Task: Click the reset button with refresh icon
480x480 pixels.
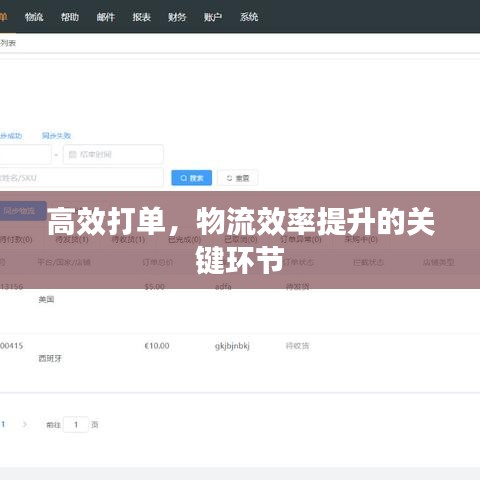Action: tap(238, 178)
